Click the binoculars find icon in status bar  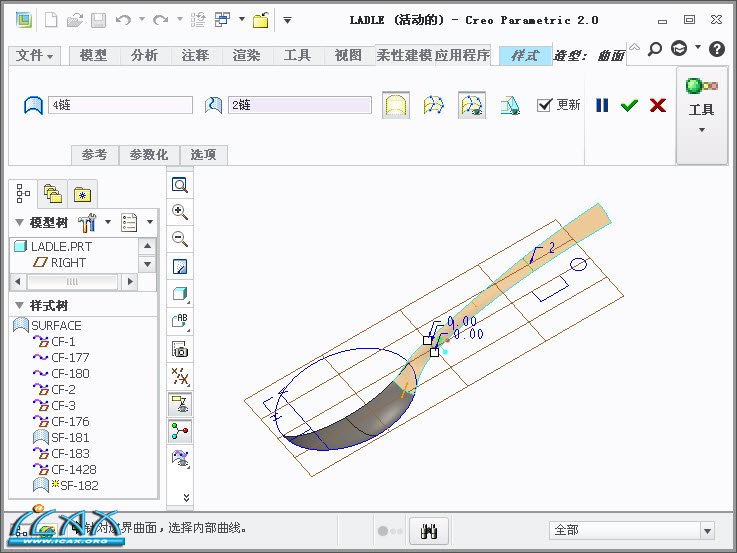point(429,530)
